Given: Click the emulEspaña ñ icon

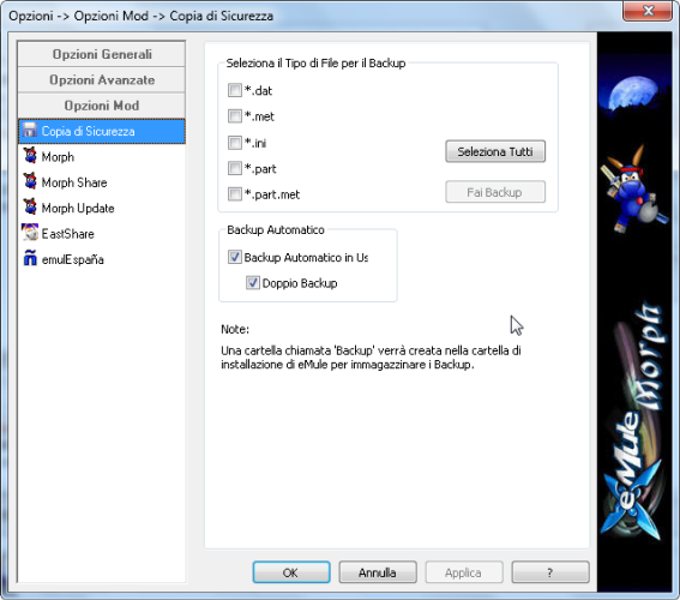Looking at the screenshot, I should [x=30, y=258].
